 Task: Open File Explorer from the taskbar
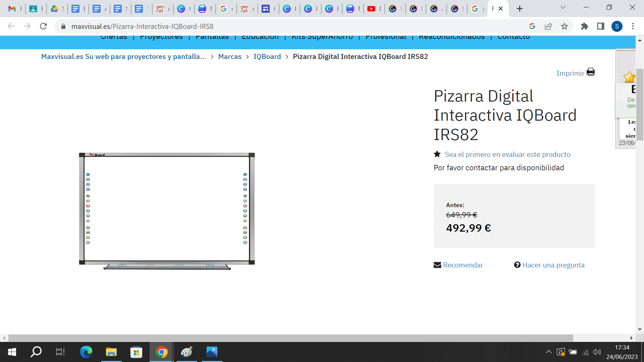111,352
